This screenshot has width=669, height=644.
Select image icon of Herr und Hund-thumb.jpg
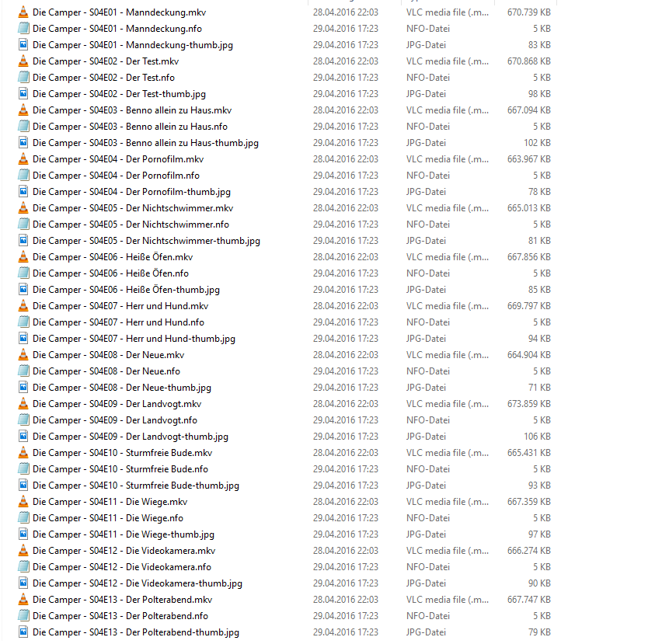coord(23,339)
